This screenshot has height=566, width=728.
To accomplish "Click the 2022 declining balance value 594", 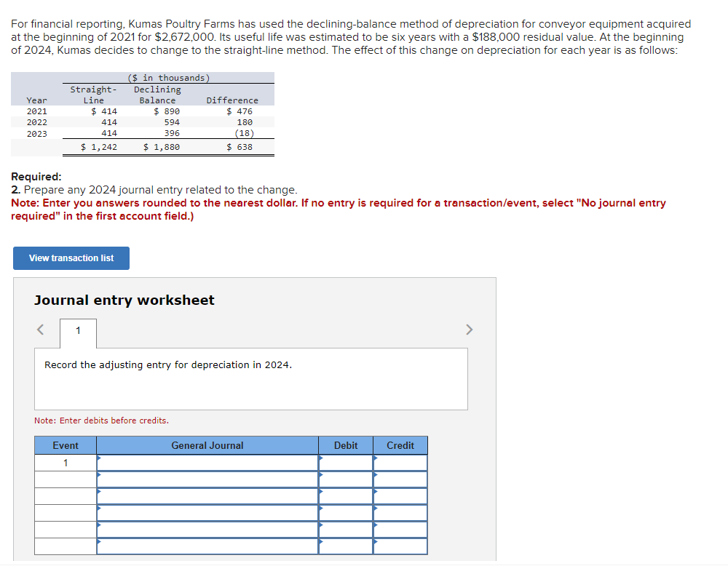I will pyautogui.click(x=172, y=122).
